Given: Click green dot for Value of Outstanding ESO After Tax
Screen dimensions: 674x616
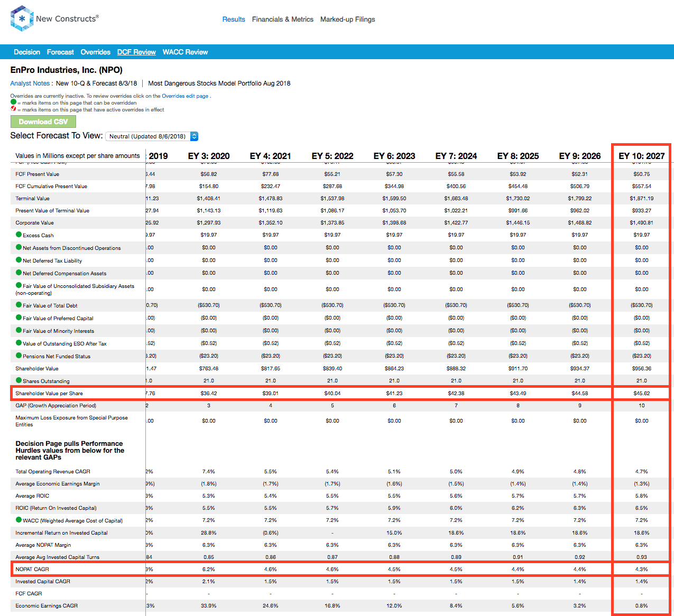Looking at the screenshot, I should 19,343.
